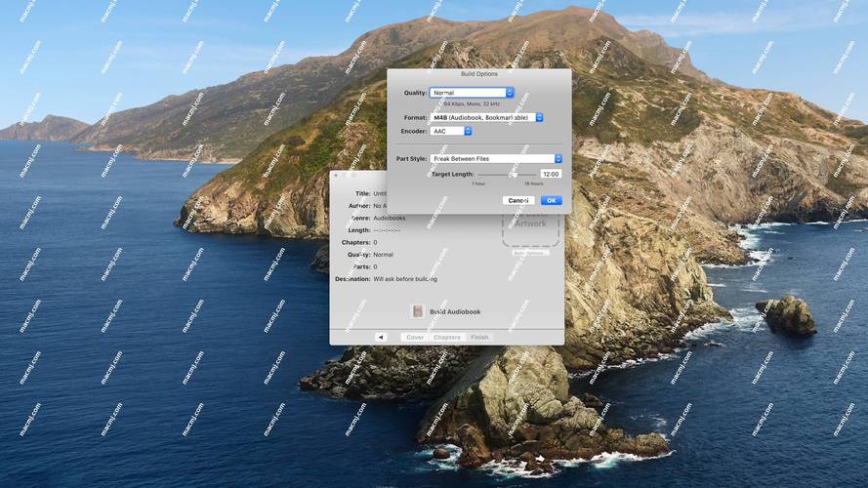The height and width of the screenshot is (488, 868).
Task: Click the Genre value Audiobooks
Action: click(x=390, y=218)
